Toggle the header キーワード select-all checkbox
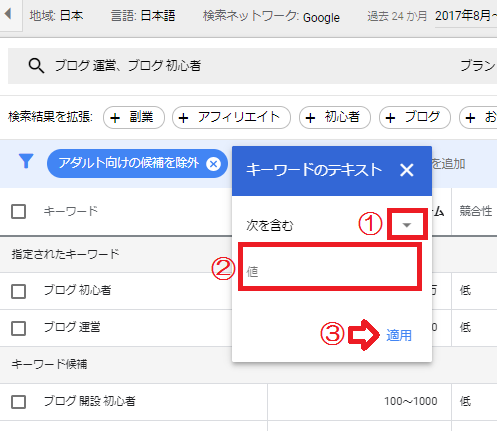Image resolution: width=497 pixels, height=431 pixels. pos(18,211)
